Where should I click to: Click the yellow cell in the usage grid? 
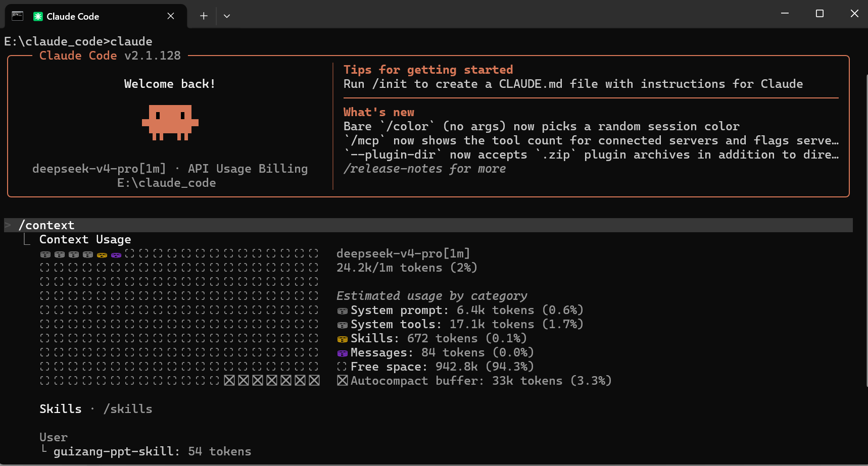(102, 254)
